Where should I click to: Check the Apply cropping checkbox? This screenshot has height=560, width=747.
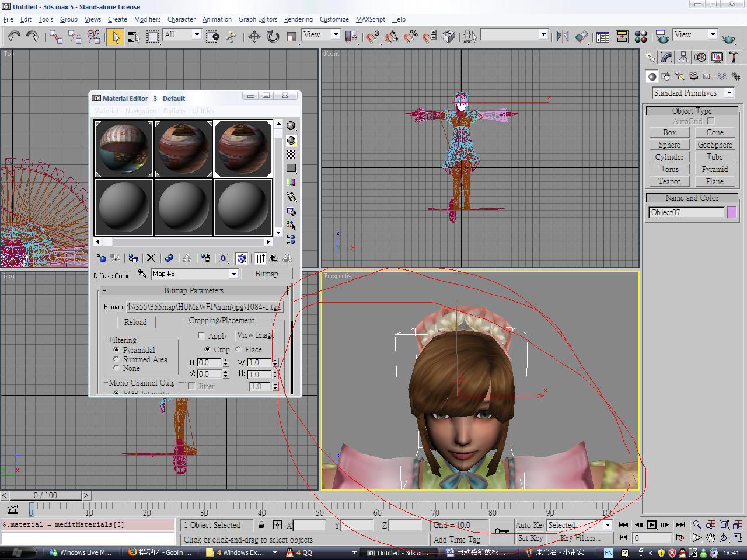click(x=201, y=336)
